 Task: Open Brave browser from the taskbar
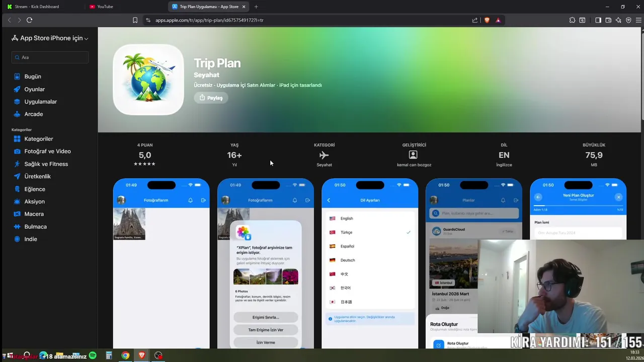[x=142, y=355]
